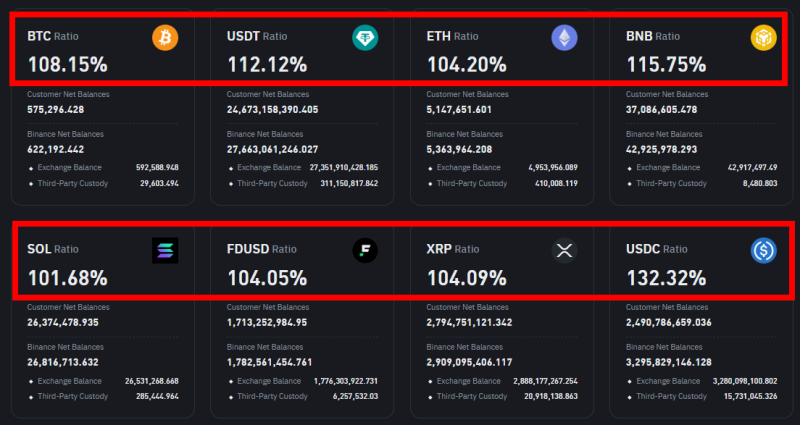Select the SOL Ratio card title
This screenshot has width=800, height=425.
click(x=53, y=249)
